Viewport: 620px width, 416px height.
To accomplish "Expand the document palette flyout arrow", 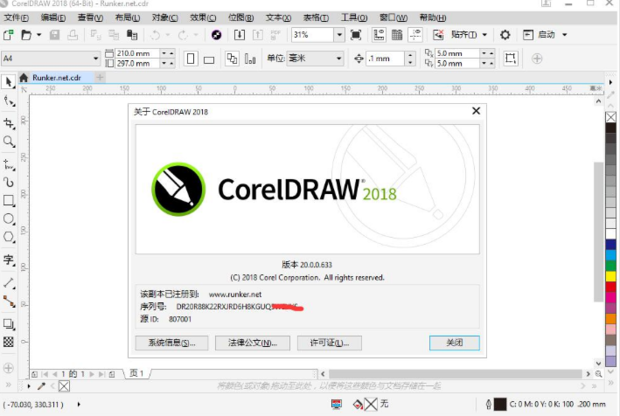I will 28,386.
